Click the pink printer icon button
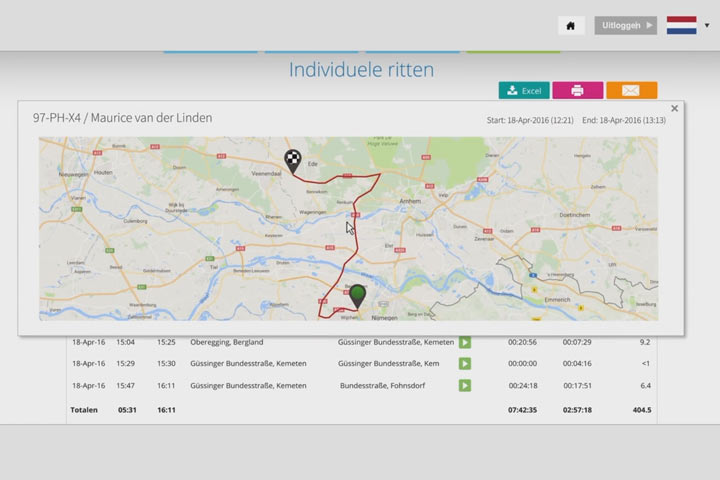Screen dimensions: 720x480 tap(577, 90)
